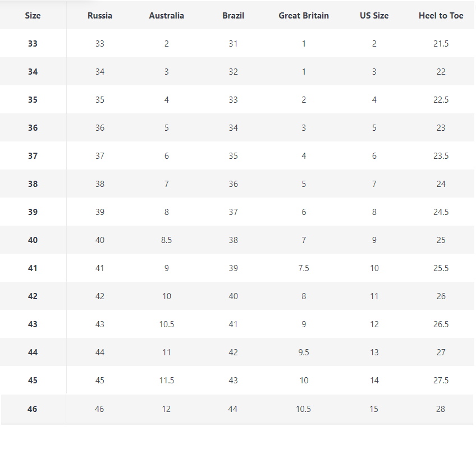Click the Brazil column header
The width and height of the screenshot is (476, 449).
click(x=233, y=16)
